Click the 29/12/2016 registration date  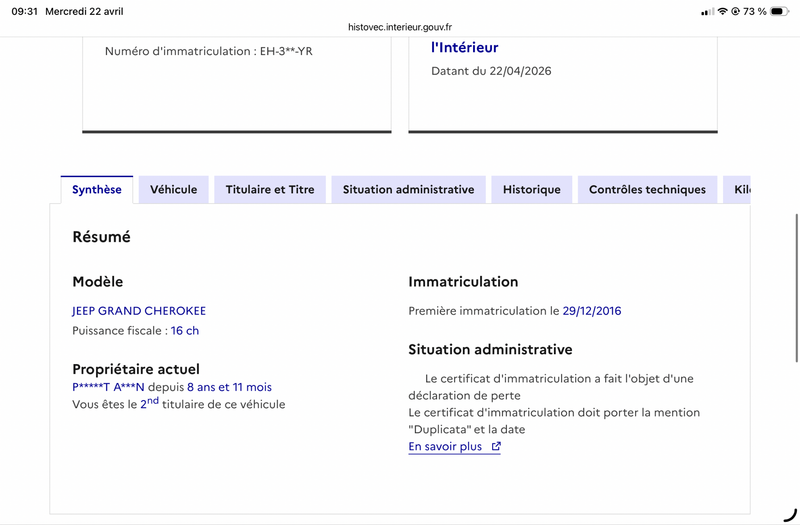click(x=592, y=311)
